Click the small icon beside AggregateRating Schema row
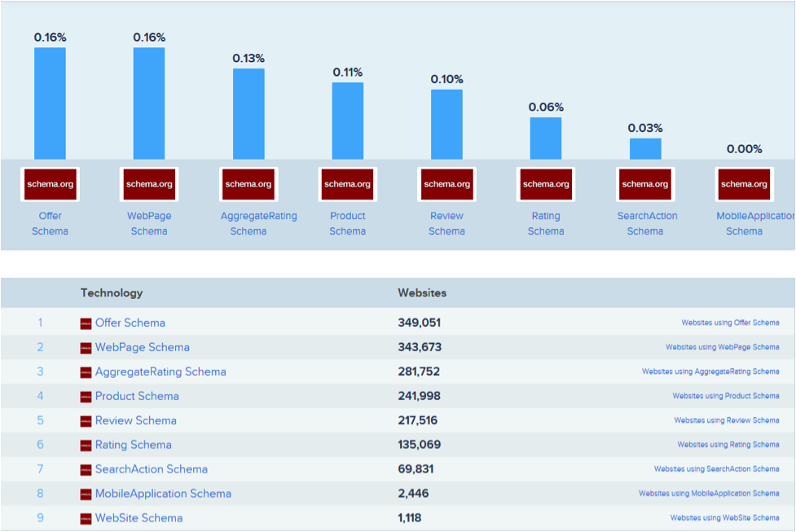The width and height of the screenshot is (796, 532). click(x=86, y=372)
